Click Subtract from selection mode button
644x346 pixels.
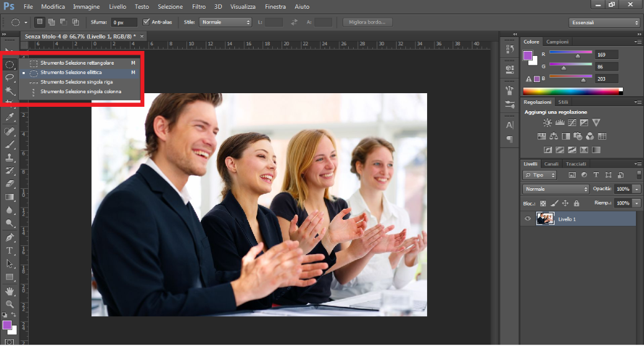[63, 22]
